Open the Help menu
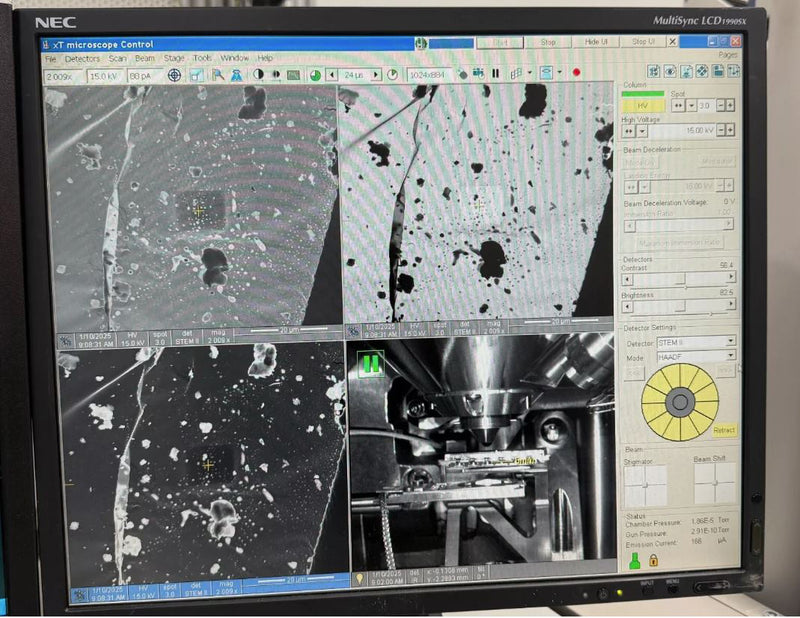Screen dimensions: 800x618 click(x=265, y=58)
